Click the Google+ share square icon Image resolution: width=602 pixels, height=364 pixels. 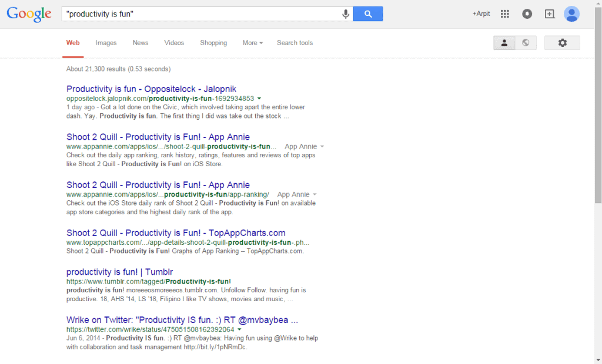coord(549,13)
